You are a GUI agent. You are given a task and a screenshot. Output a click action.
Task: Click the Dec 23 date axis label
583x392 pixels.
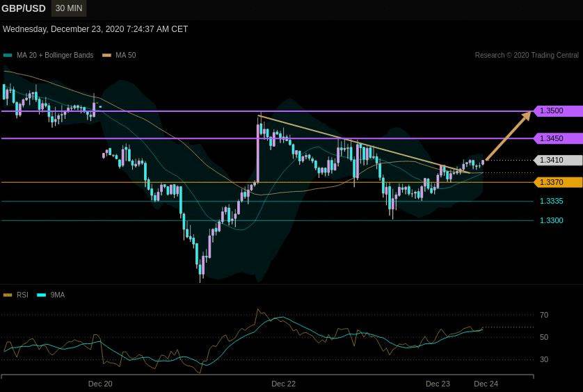coord(438,384)
